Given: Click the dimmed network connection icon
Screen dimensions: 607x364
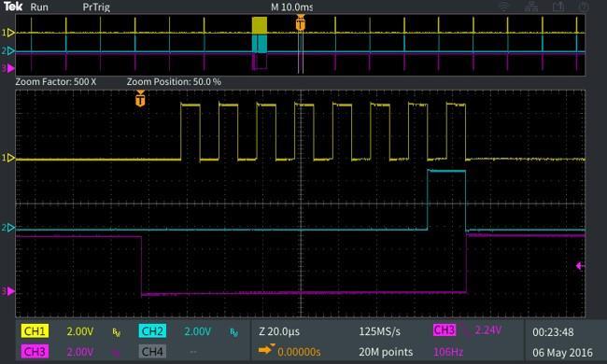Looking at the screenshot, I should (530, 7).
